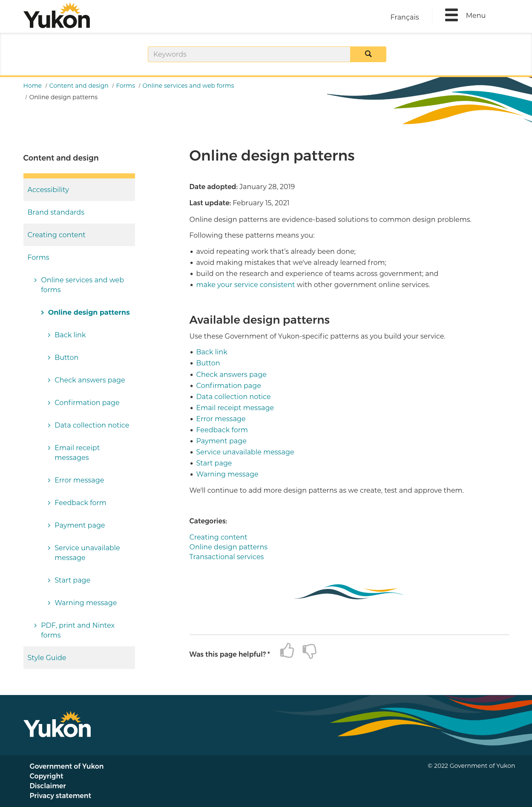Image resolution: width=532 pixels, height=807 pixels.
Task: Switch language to Français
Action: click(404, 17)
